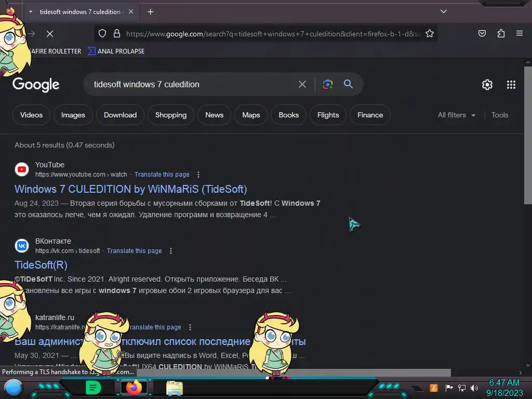Screen dimensions: 532x399
Task: Open the tracking protection shield icon
Action: (102, 34)
